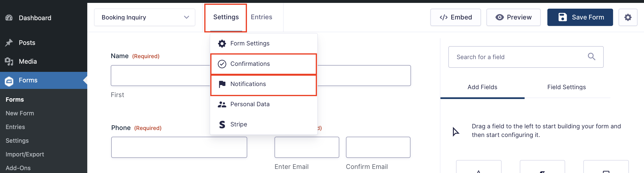Open the Settings tab

(226, 17)
